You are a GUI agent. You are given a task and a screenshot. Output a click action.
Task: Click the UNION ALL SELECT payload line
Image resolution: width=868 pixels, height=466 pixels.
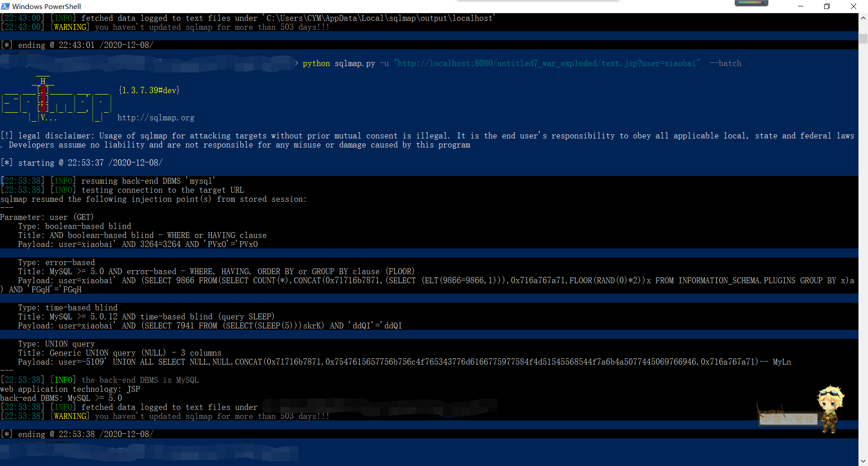405,362
